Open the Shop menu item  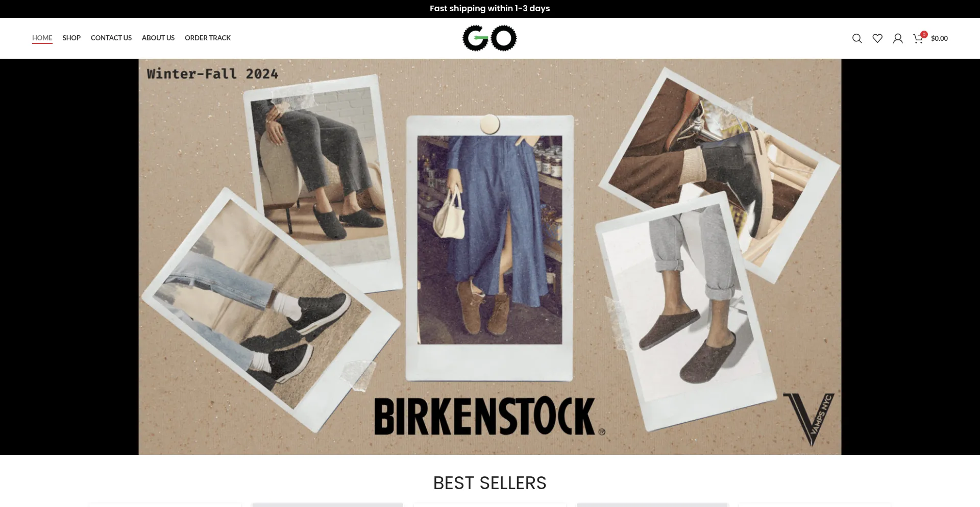(71, 38)
